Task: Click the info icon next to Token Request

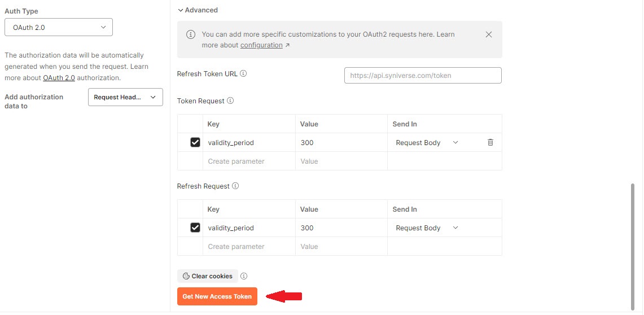Action: click(x=230, y=101)
